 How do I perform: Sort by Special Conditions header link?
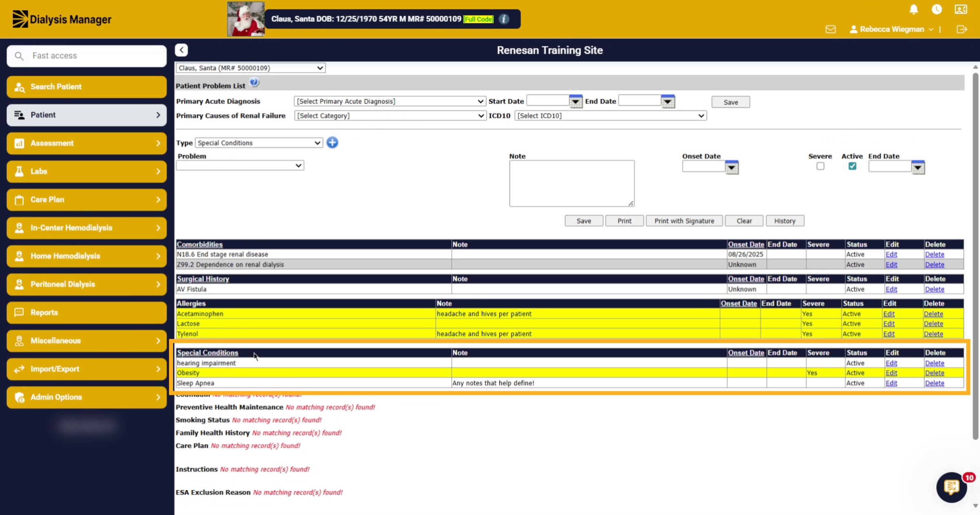tap(207, 353)
